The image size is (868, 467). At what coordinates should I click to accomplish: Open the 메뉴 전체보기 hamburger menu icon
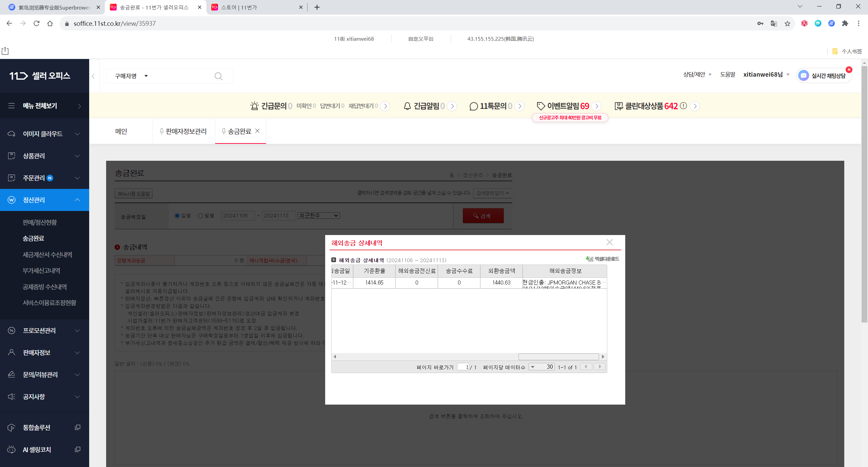tap(11, 106)
